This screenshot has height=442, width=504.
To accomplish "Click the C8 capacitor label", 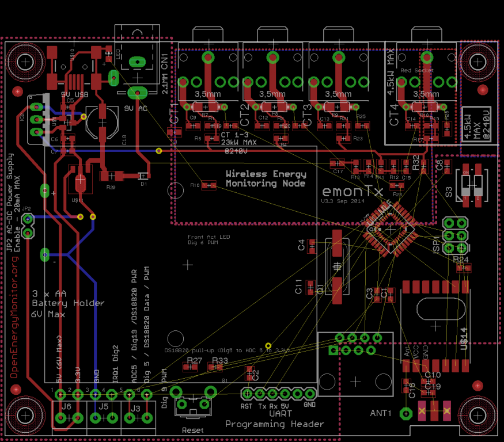I will [x=439, y=165].
